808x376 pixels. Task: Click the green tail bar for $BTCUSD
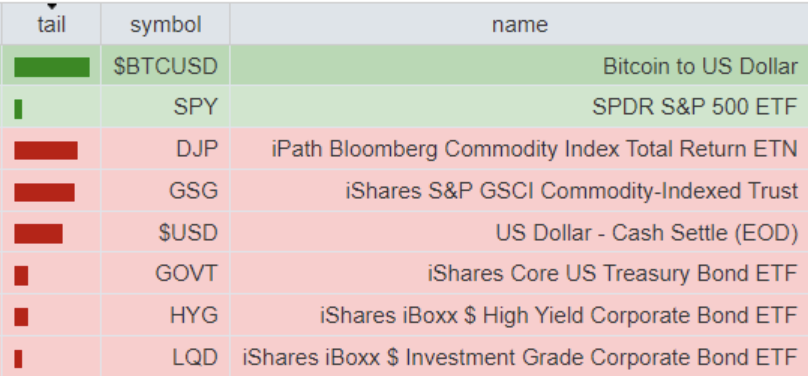[52, 67]
